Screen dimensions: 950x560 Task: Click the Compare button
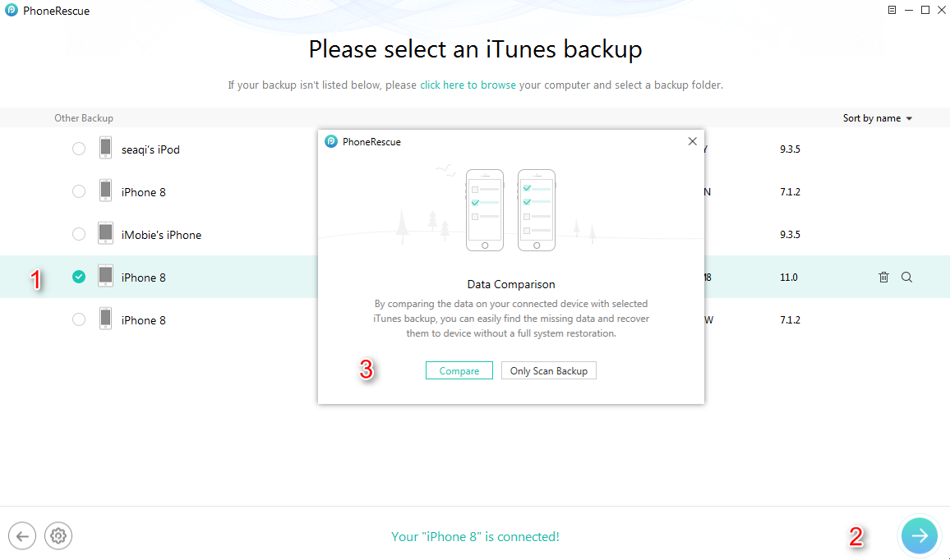(x=459, y=370)
